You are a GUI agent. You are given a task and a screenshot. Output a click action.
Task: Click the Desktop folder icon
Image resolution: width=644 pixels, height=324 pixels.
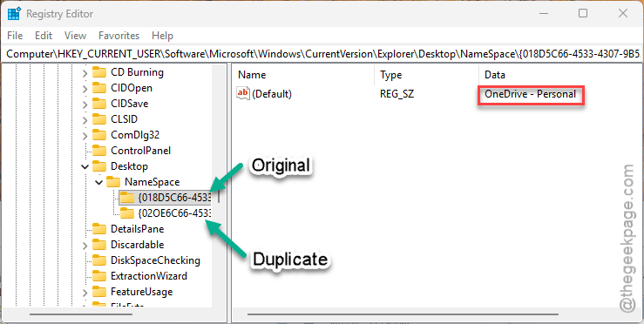coord(99,166)
